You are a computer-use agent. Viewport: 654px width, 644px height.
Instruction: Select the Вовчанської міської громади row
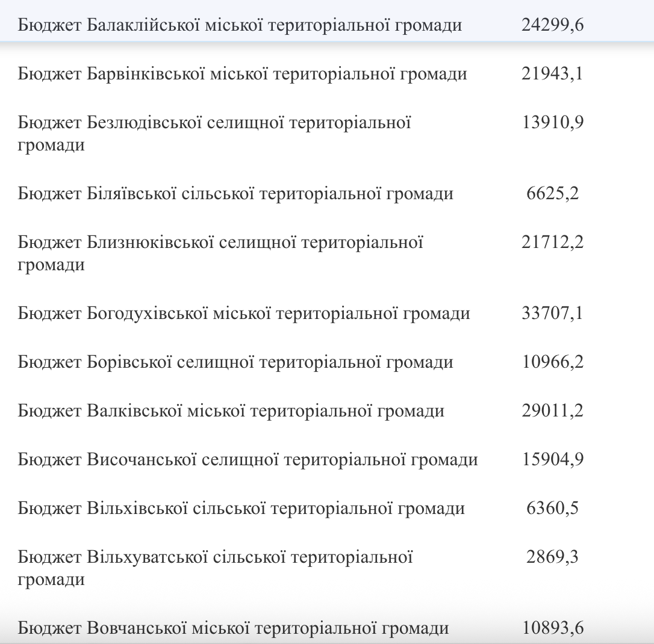coord(327,627)
